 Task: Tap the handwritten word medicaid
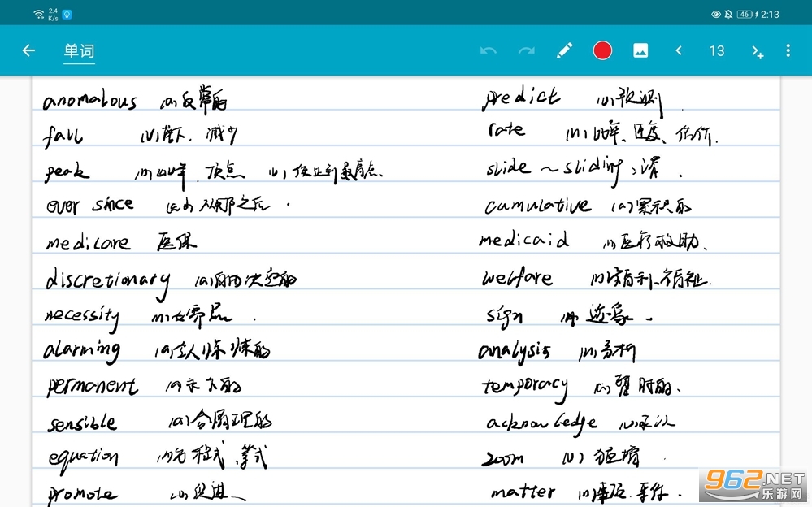(524, 239)
